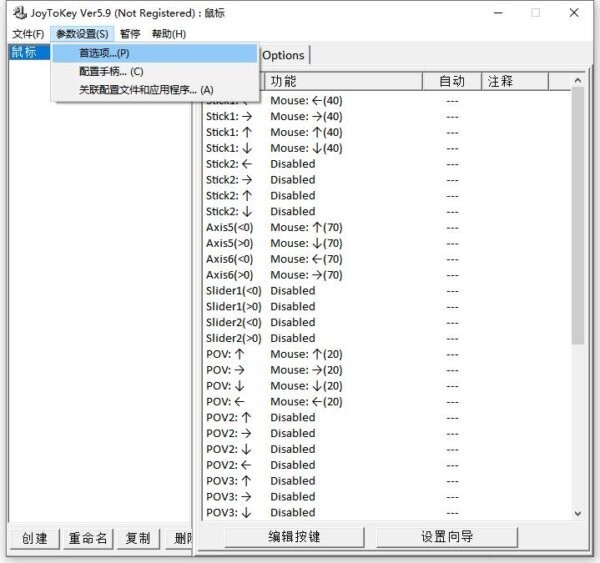Open the 设置向导 wizard button
This screenshot has width=600, height=563.
pyautogui.click(x=447, y=537)
